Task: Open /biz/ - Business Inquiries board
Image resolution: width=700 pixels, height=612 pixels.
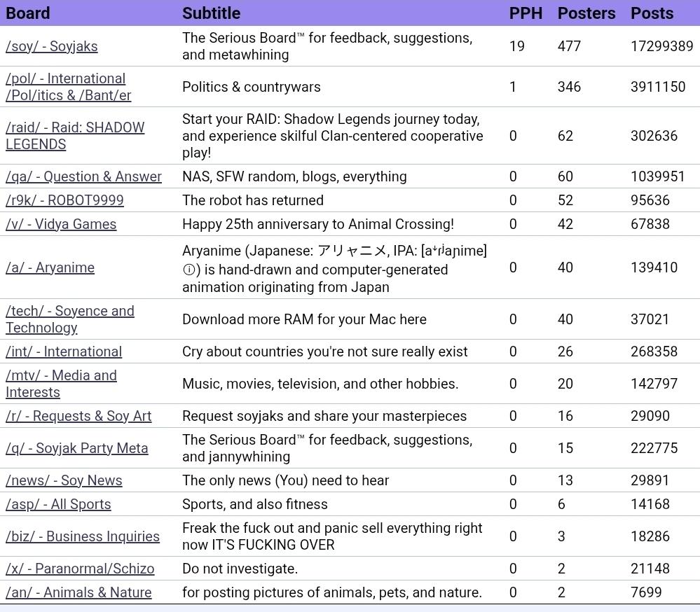Action: point(83,536)
